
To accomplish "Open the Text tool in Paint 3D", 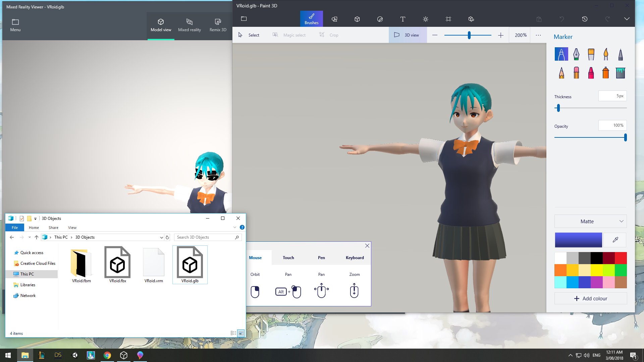I will [403, 19].
